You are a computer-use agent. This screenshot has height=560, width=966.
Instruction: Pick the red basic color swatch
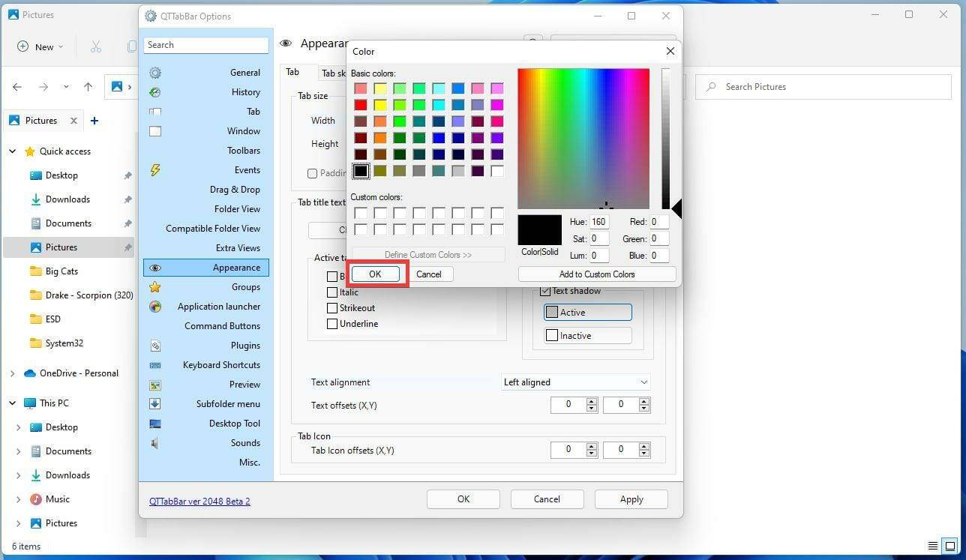361,104
